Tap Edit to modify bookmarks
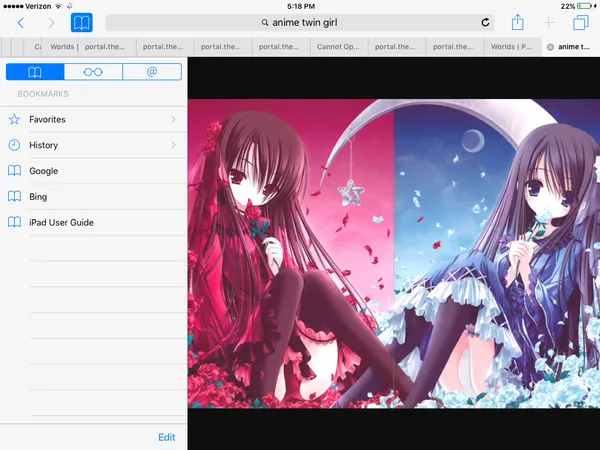The width and height of the screenshot is (600, 450). pos(166,437)
